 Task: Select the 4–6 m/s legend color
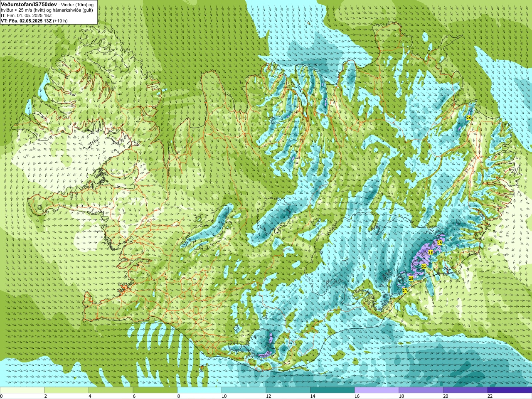[111, 390]
